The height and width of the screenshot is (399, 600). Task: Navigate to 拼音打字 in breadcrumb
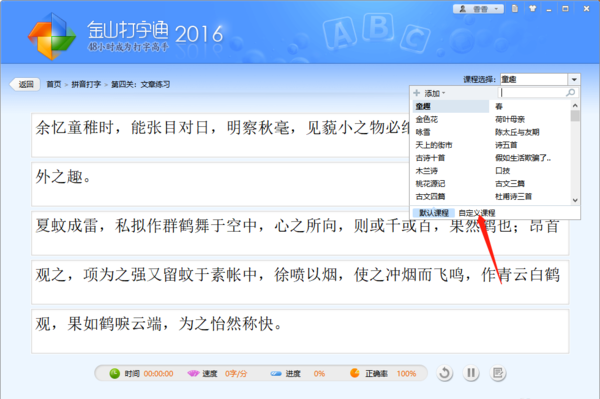[x=86, y=84]
